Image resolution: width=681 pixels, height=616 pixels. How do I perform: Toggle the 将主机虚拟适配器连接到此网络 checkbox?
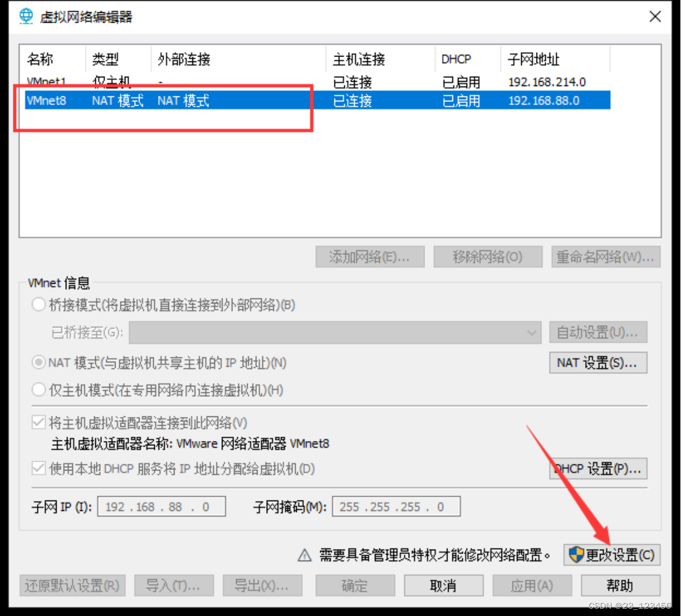(38, 422)
